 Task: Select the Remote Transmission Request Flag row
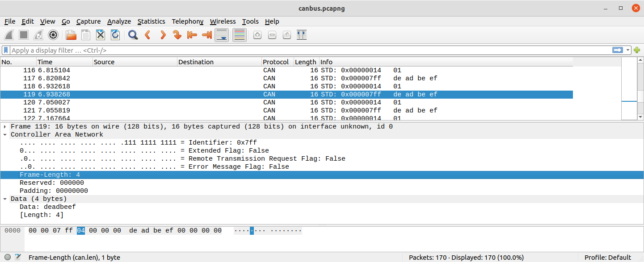[x=322, y=158]
